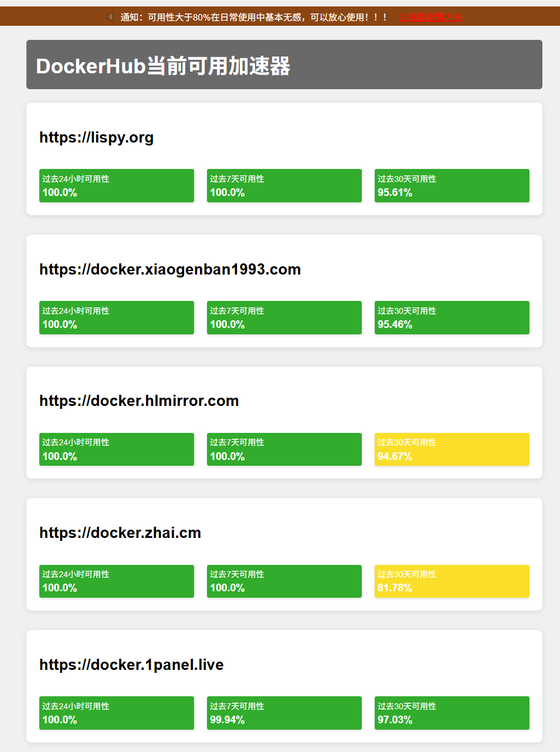The image size is (560, 752).
Task: Select the https://lispy.org mirror URL
Action: [96, 137]
